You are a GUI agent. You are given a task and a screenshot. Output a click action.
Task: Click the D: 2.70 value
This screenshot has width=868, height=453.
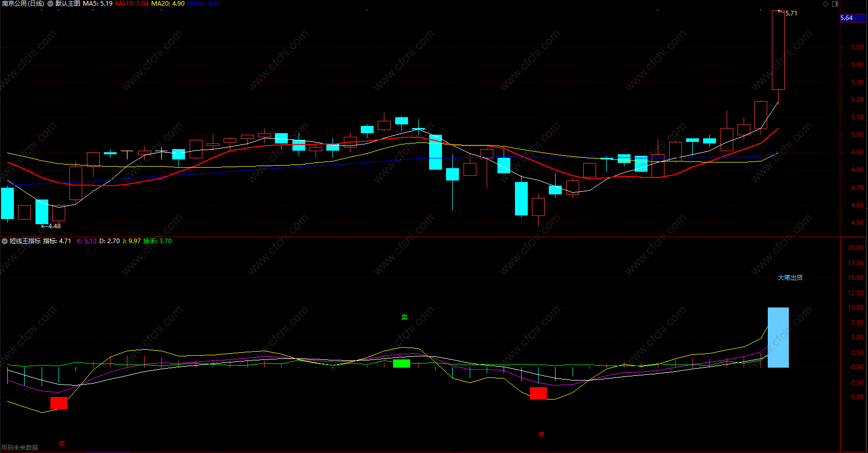click(109, 241)
